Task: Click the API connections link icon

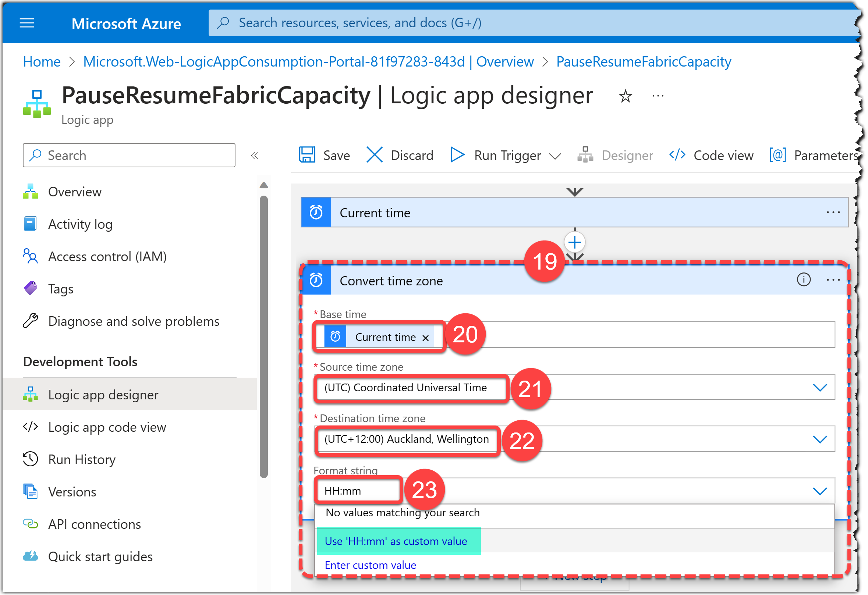Action: 30,524
